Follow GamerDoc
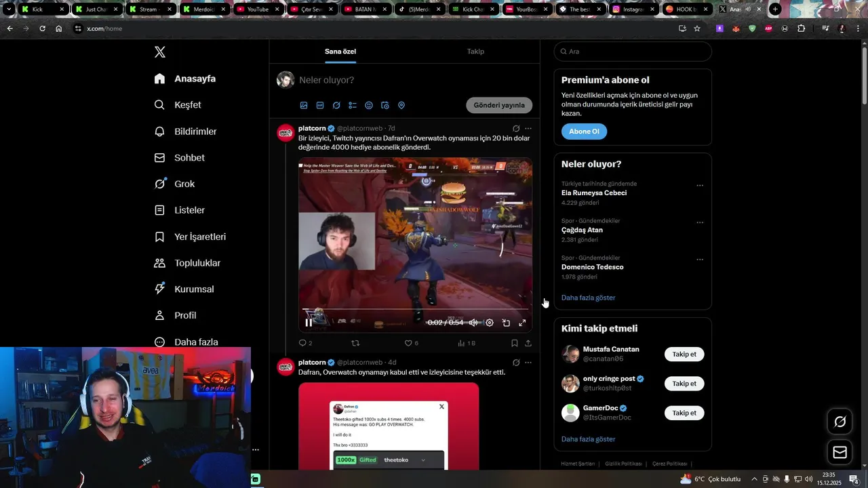The image size is (868, 488). pyautogui.click(x=684, y=413)
